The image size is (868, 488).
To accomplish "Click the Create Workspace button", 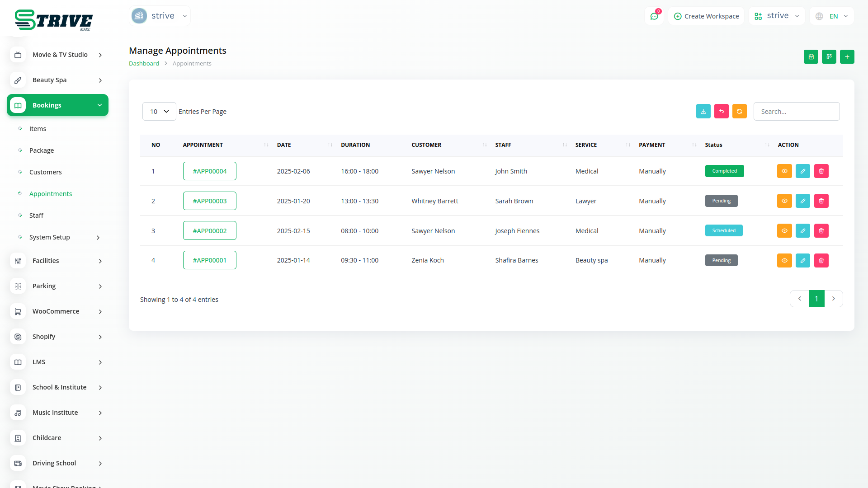I will coord(706,16).
